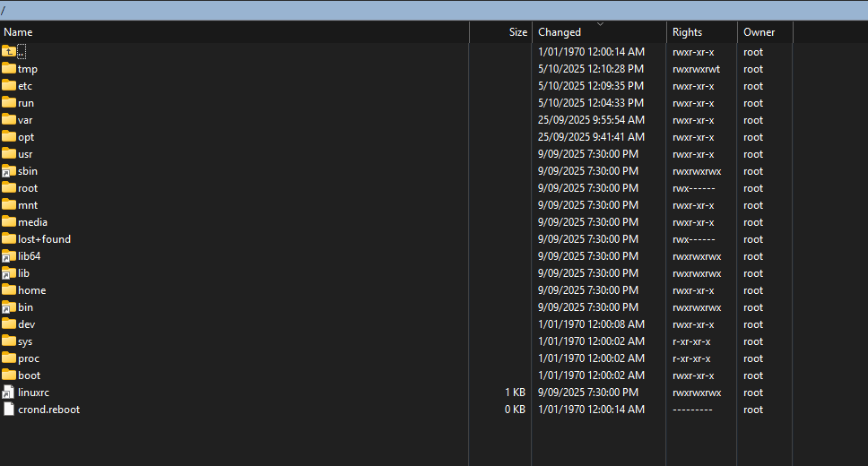Image resolution: width=868 pixels, height=466 pixels.
Task: Select the sbin symlink folder icon
Action: tap(9, 170)
